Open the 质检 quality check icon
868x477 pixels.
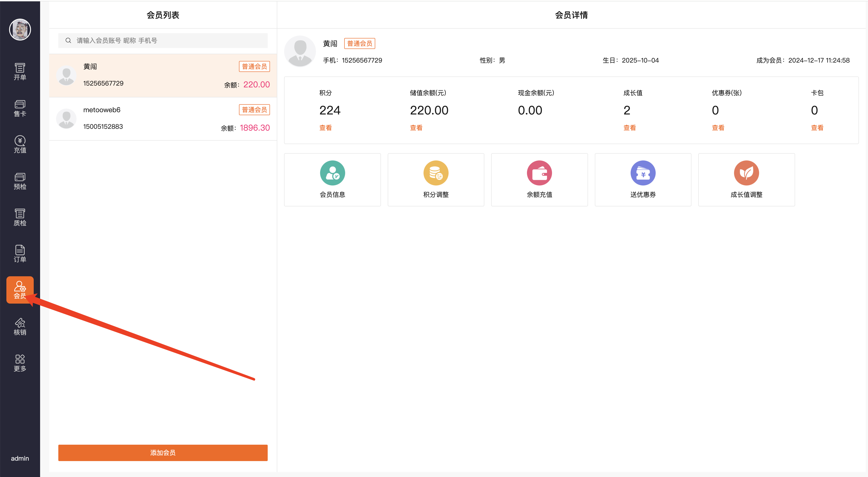[20, 217]
